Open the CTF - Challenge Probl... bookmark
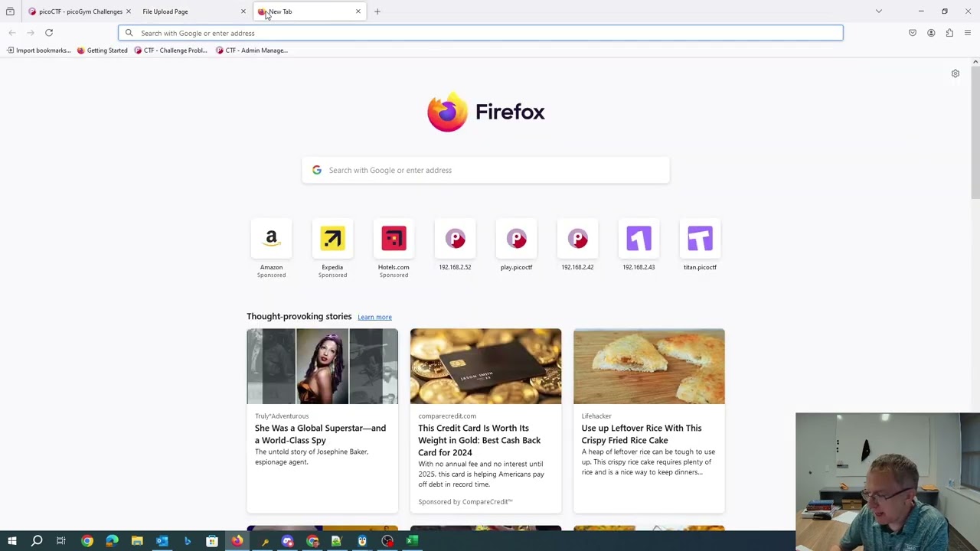This screenshot has width=980, height=551. tap(171, 51)
